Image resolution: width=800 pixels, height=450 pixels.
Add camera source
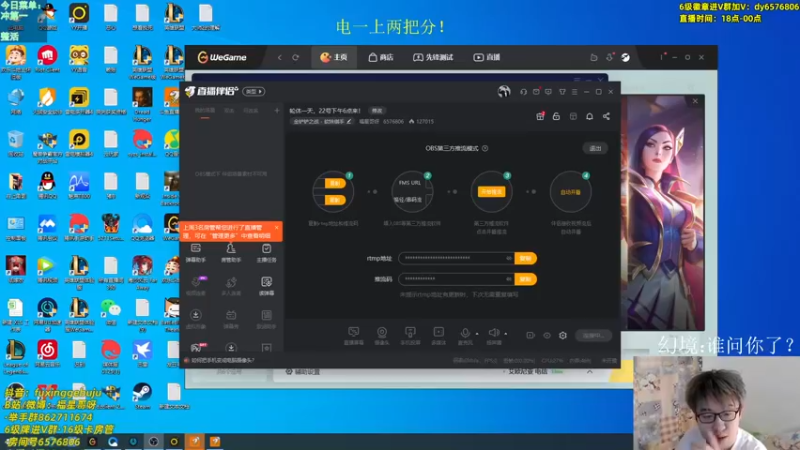pyautogui.click(x=382, y=336)
